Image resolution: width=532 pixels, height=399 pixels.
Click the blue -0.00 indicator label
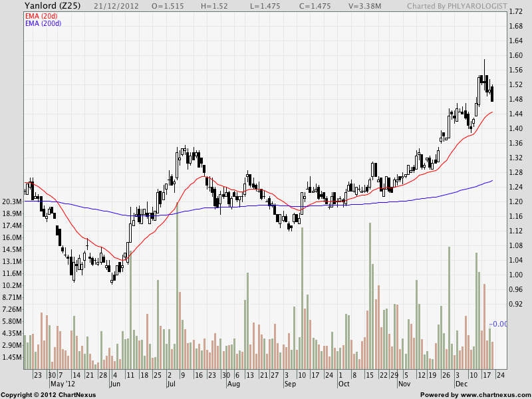(498, 324)
